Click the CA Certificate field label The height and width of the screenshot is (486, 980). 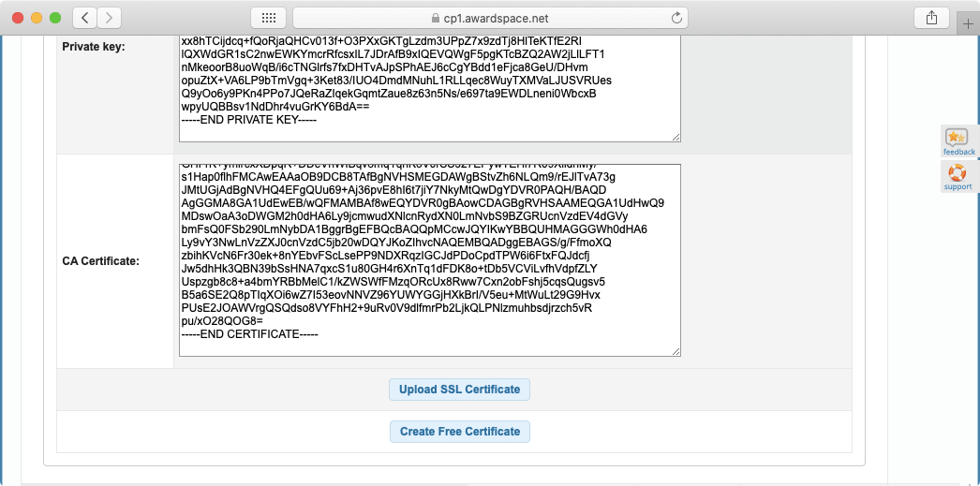point(100,260)
